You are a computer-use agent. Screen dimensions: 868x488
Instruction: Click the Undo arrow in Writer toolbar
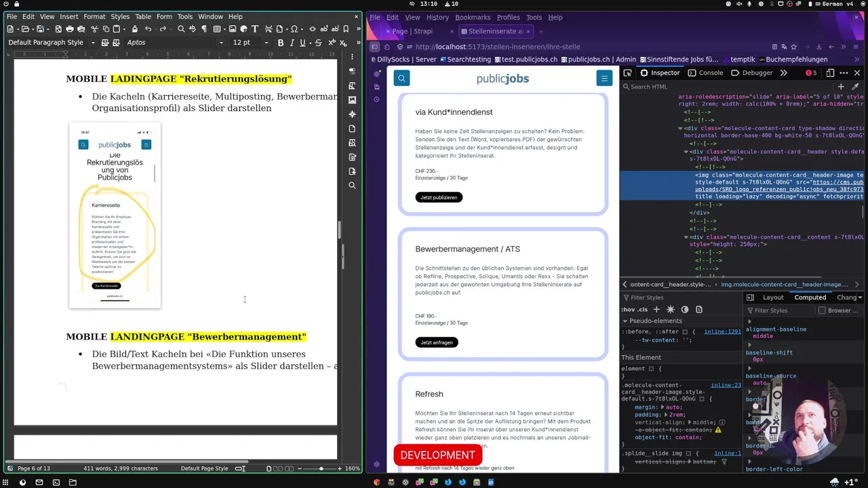click(x=148, y=29)
